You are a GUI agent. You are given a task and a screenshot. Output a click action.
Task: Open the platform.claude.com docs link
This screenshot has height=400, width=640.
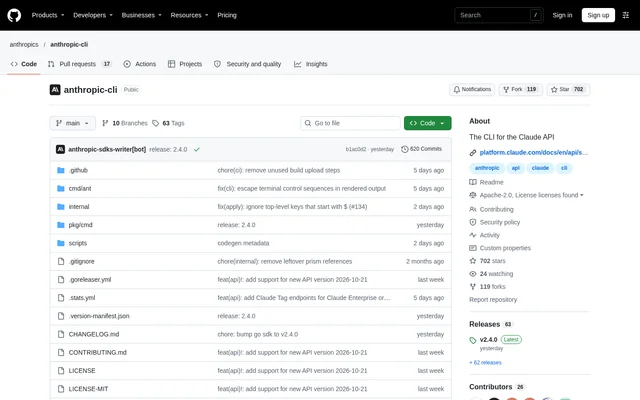click(x=533, y=153)
